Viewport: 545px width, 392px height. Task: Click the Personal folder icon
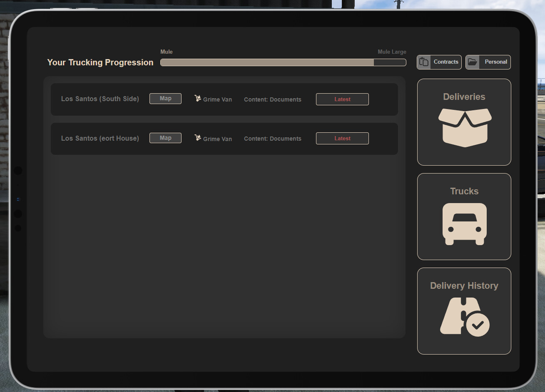pyautogui.click(x=473, y=62)
